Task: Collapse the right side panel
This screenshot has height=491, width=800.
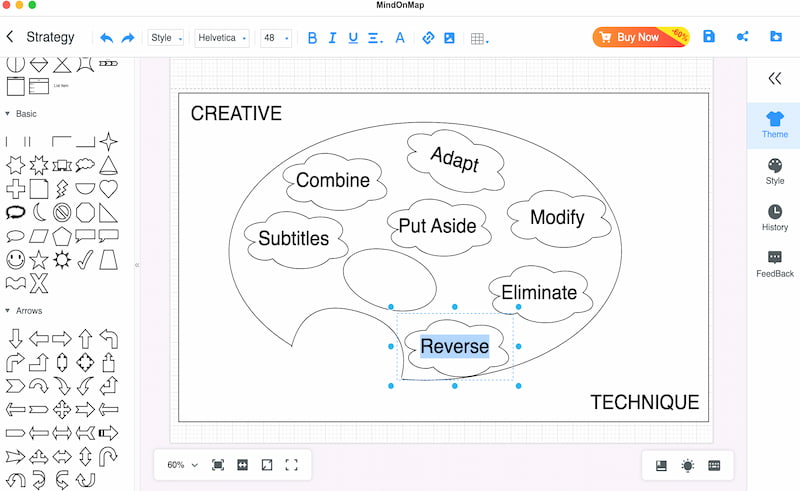Action: tap(774, 78)
